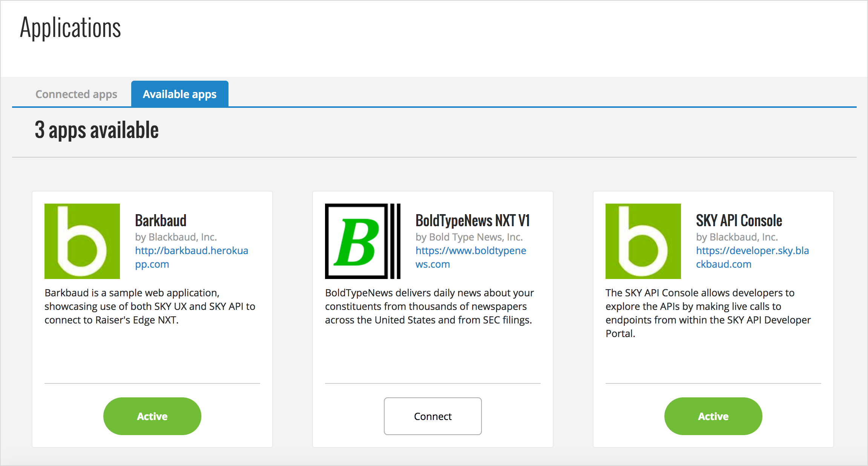Open the barkbaud.herokuapp.com link
Screen dimensions: 868x466
click(192, 257)
